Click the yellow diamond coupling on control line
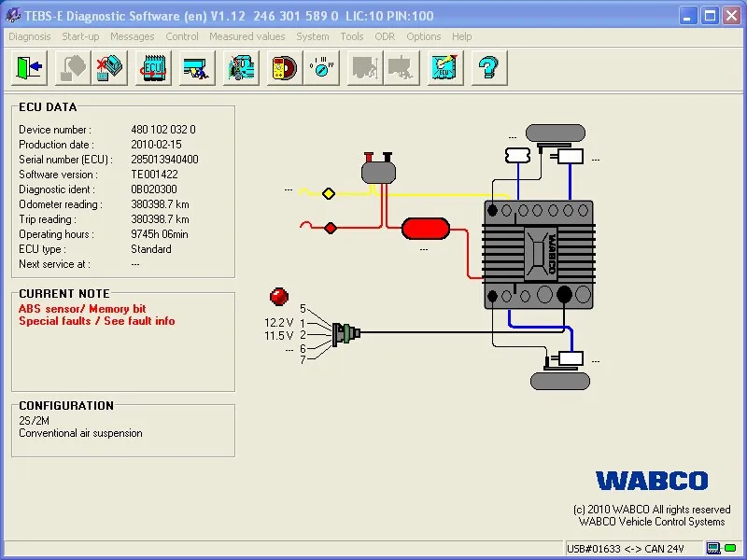This screenshot has width=747, height=560. point(329,193)
